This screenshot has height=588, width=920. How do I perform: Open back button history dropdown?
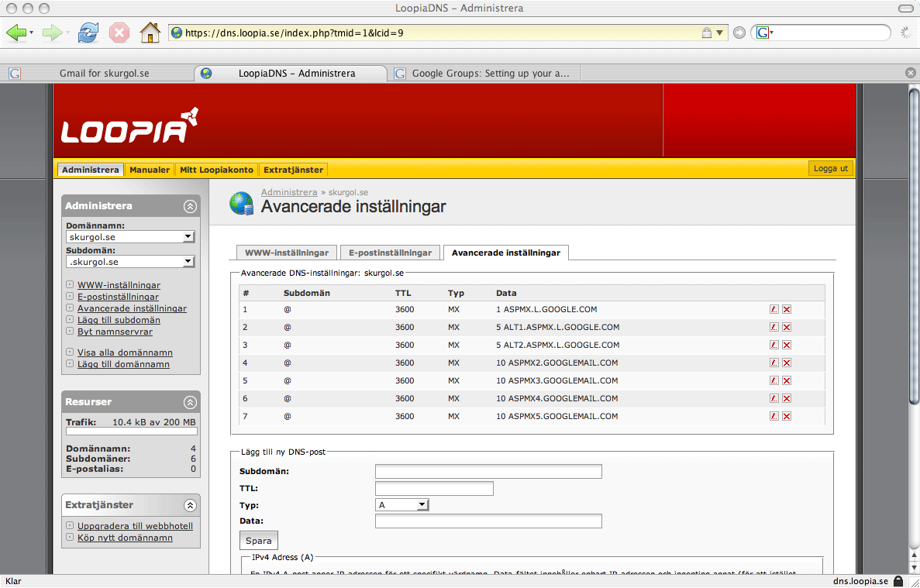click(31, 33)
